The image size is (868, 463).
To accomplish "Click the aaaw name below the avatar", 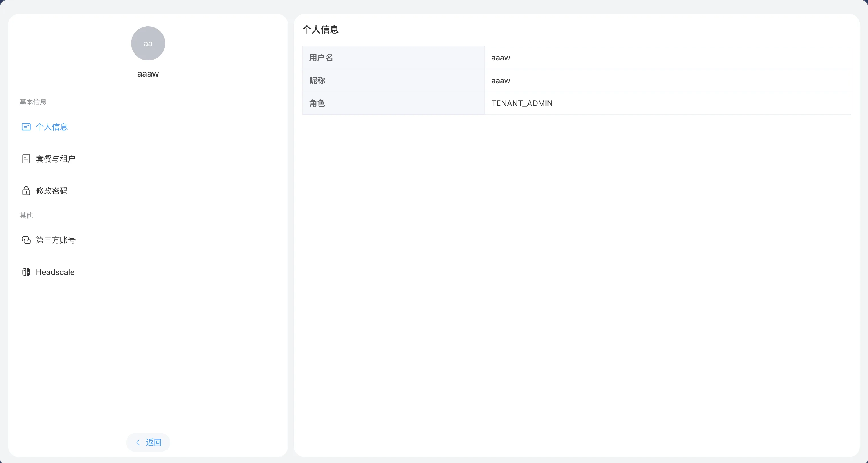I will pos(148,74).
